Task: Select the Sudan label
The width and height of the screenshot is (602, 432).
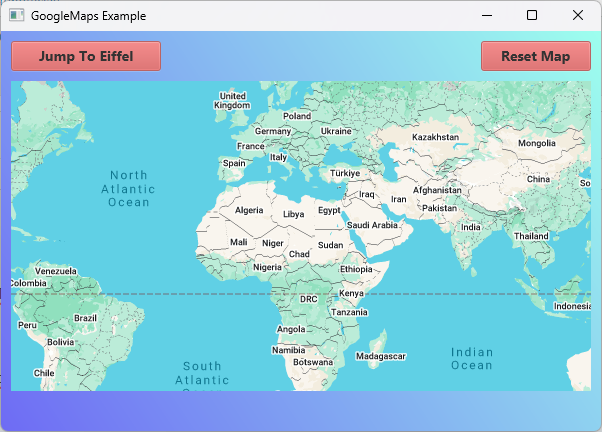Action: 330,245
